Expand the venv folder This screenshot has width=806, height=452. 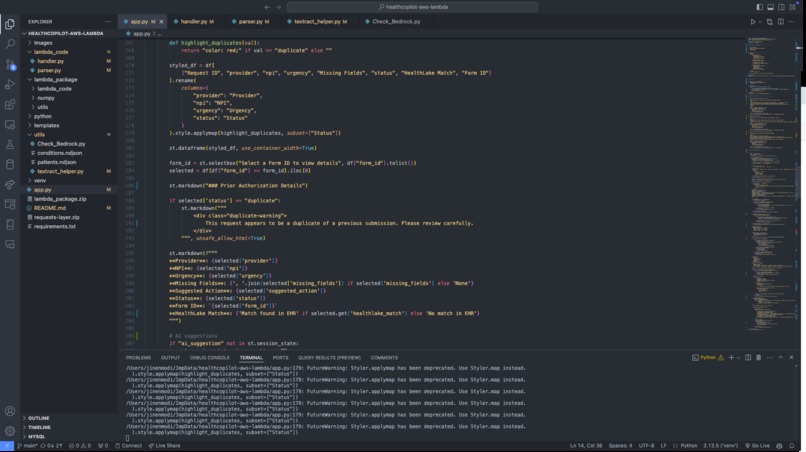tap(40, 180)
